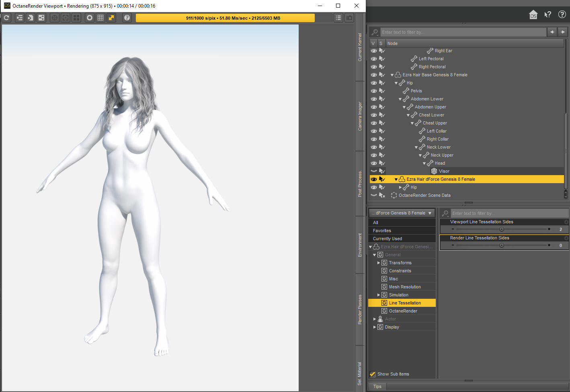Click the scene node filter text field
The height and width of the screenshot is (392, 570).
pos(462,32)
